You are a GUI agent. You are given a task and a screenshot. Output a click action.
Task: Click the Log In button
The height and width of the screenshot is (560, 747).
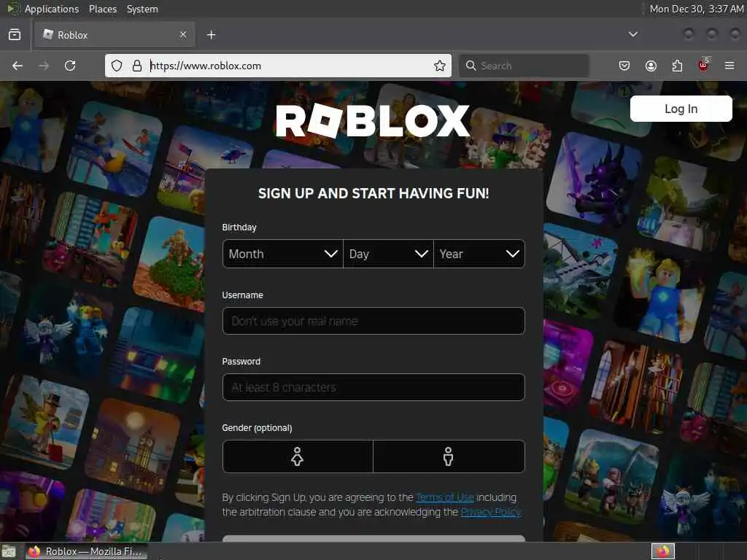tap(681, 109)
